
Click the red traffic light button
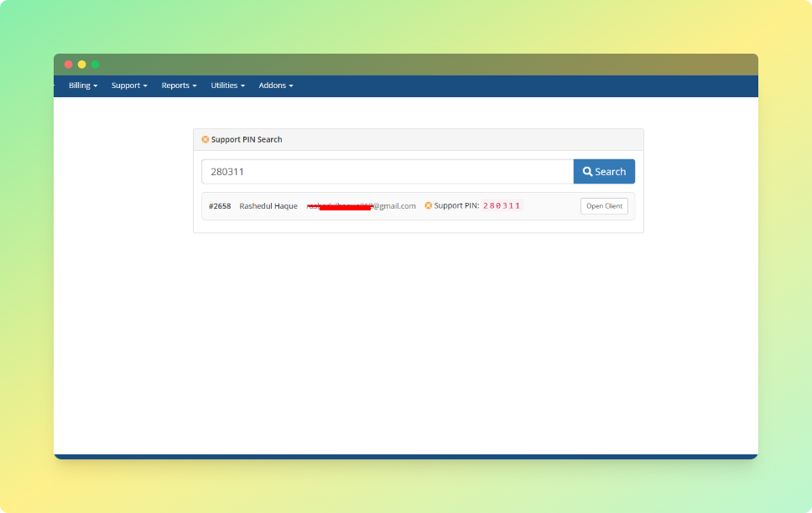68,64
